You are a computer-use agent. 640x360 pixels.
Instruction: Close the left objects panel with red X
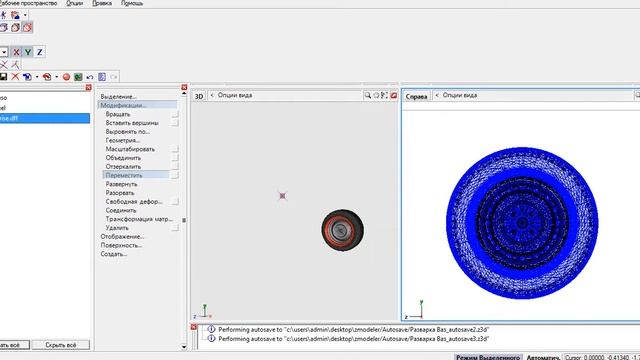(89, 87)
